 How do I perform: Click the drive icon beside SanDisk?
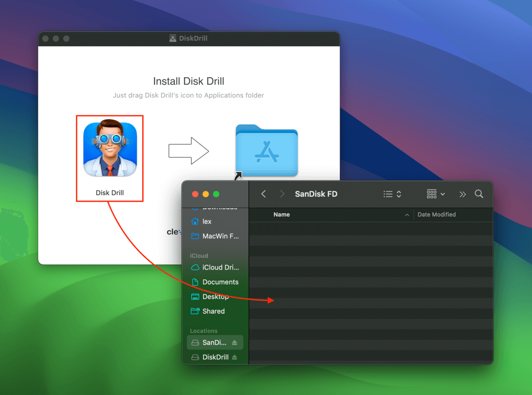point(195,343)
